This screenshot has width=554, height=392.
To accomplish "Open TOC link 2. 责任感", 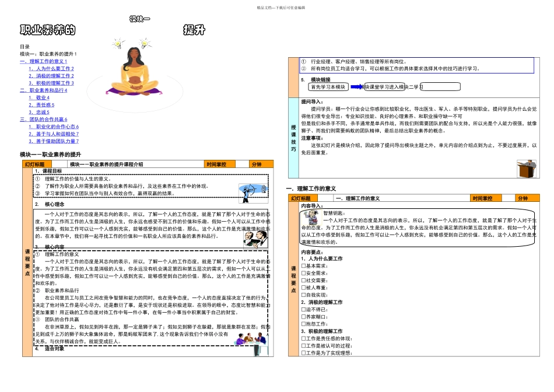I will pos(41,105).
